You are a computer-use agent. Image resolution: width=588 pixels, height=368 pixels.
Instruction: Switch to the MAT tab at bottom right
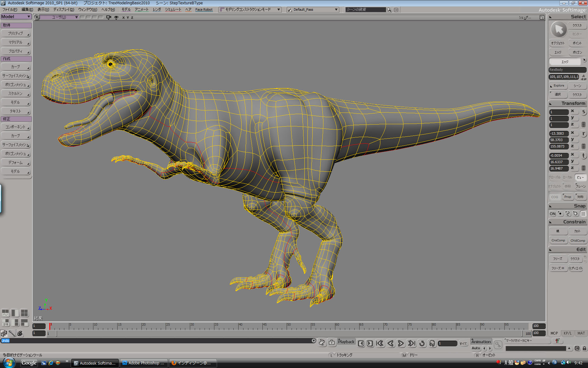pos(581,333)
